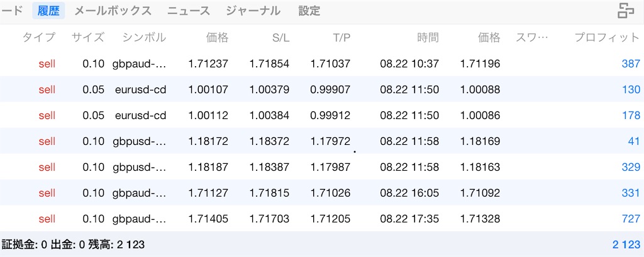The height and width of the screenshot is (257, 644).
Task: Select the gbpaud trade closed at 17:35
Action: pyautogui.click(x=322, y=219)
